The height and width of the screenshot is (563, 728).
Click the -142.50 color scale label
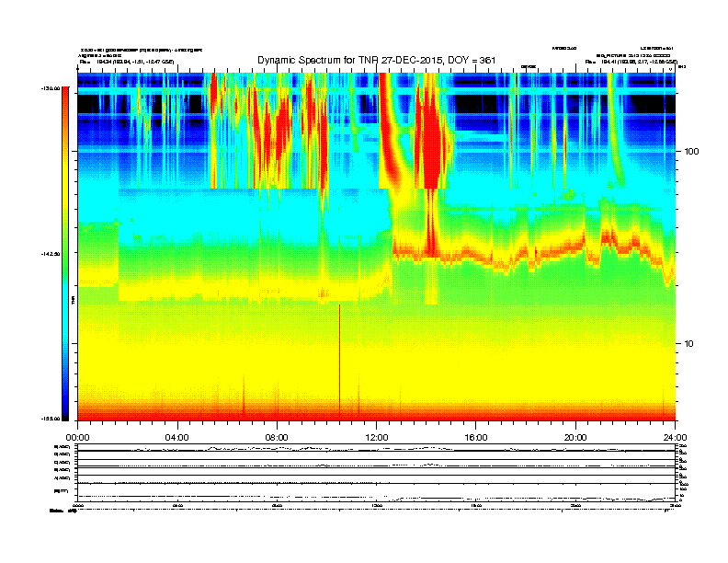[51, 254]
